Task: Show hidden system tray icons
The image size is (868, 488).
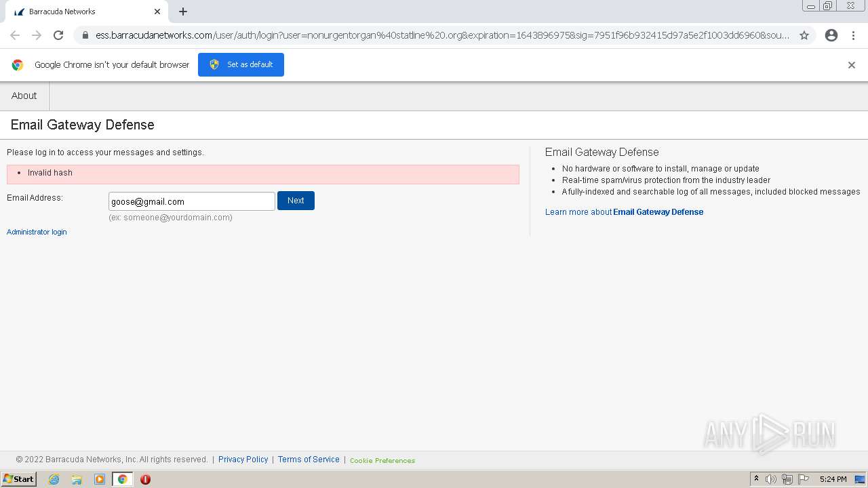Action: tap(757, 479)
